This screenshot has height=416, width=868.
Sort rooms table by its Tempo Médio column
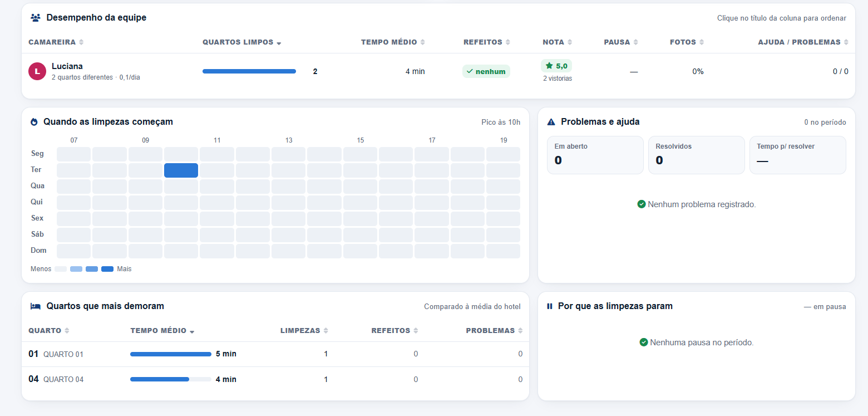tap(162, 331)
